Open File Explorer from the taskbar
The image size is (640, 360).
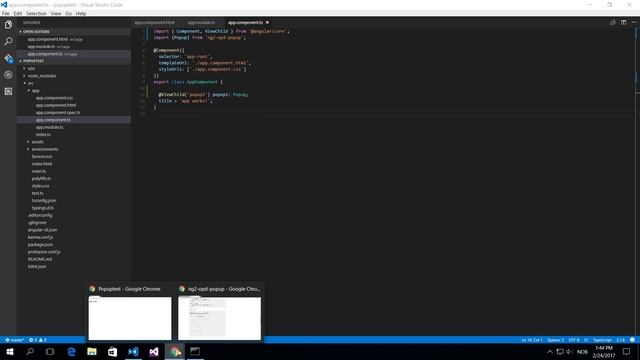(x=92, y=351)
